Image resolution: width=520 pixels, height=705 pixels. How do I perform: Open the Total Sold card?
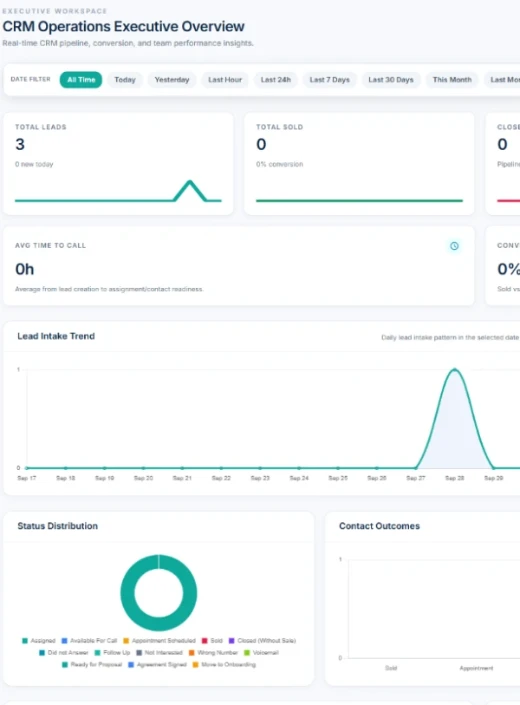(x=359, y=164)
